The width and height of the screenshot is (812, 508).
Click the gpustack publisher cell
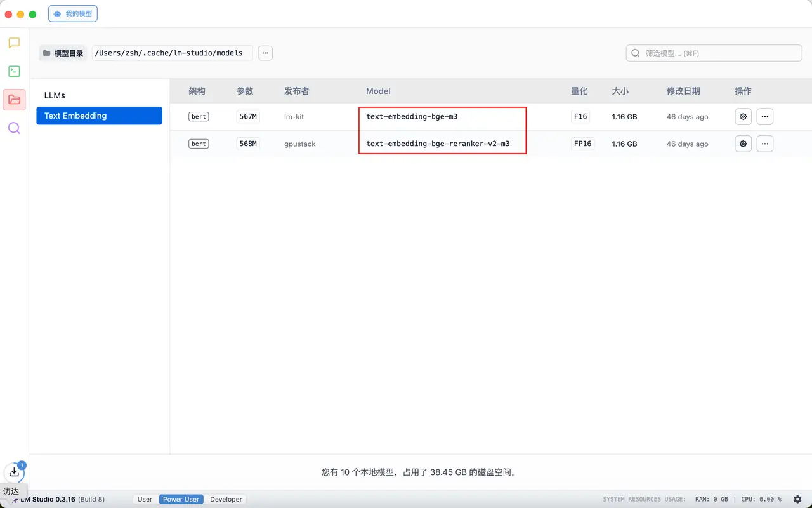click(x=299, y=144)
